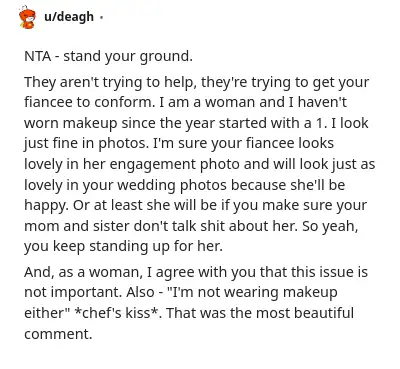Open the u/deagh user profile
Viewport: 400px width, 369px height.
69,16
